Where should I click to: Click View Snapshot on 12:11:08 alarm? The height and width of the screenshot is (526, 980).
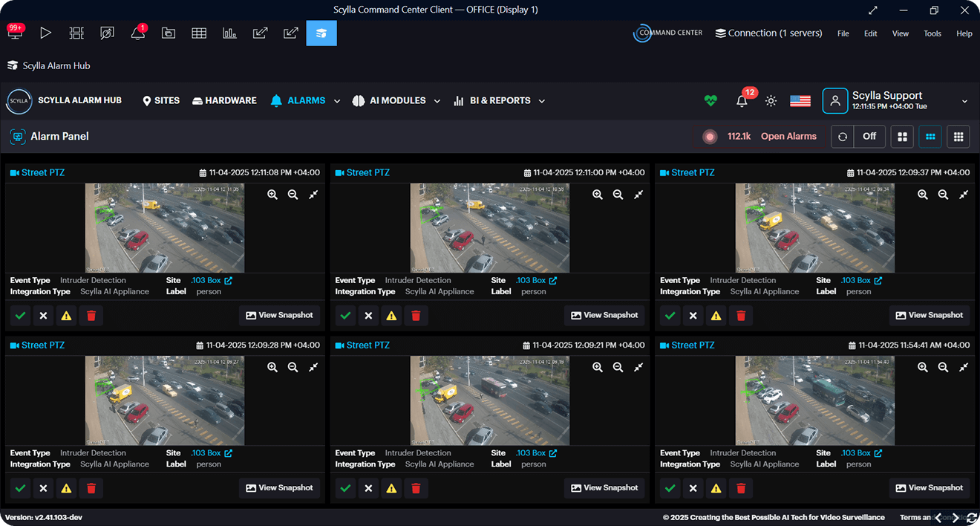click(x=279, y=315)
